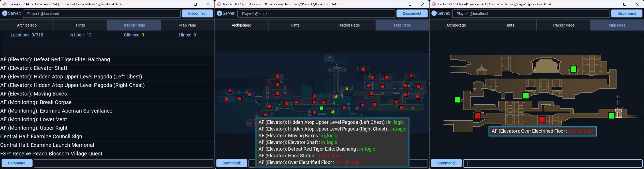644x169 pixels.
Task: Select "AF (Monitoring): Lower Vent" in the location list
Action: click(x=34, y=120)
